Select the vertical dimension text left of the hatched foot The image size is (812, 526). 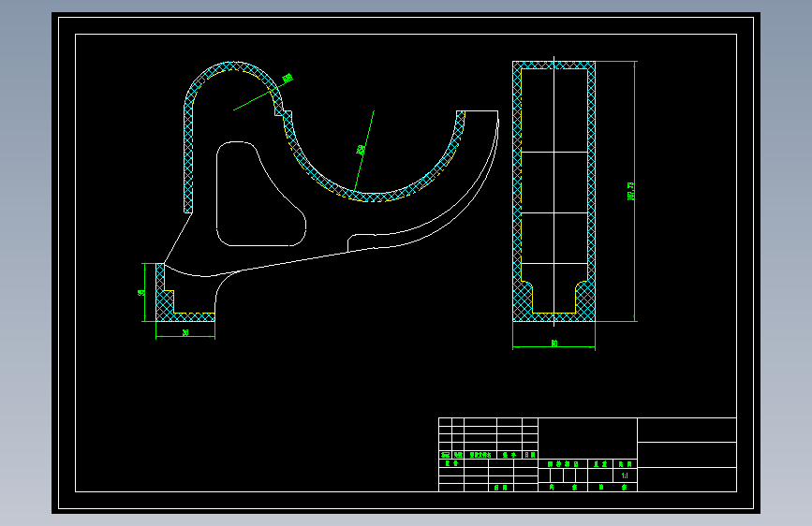[140, 293]
